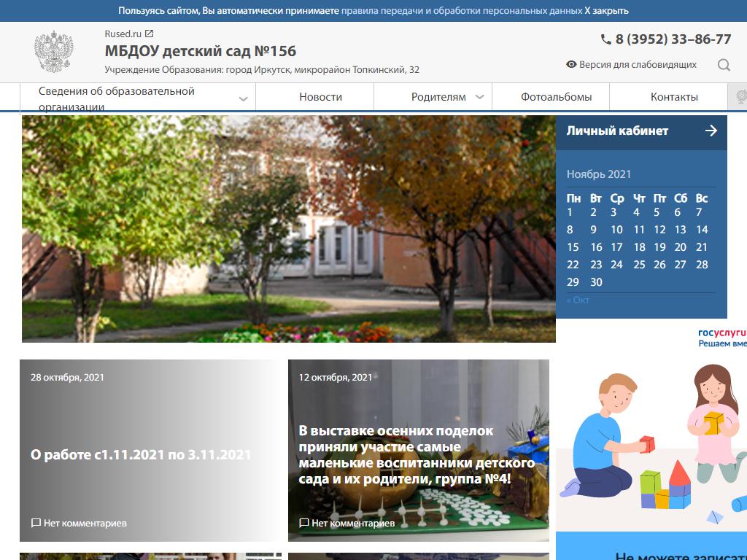Expand the Родителям menu chevron

pos(479,97)
